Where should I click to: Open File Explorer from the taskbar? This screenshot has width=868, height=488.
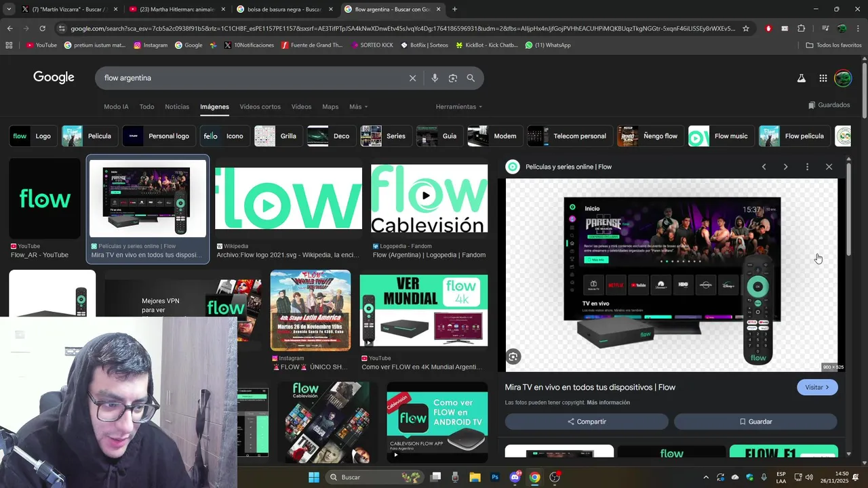point(475,477)
